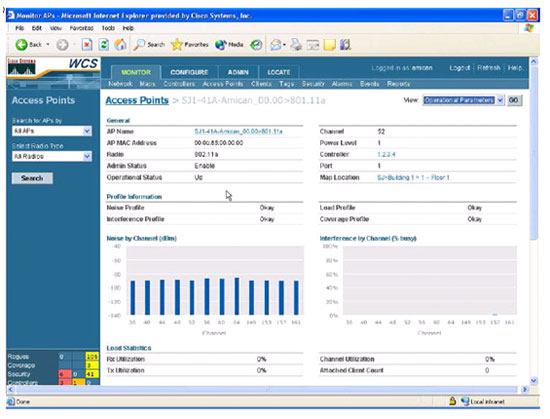Switch to the LOCATE tab
550x419 pixels.
pyautogui.click(x=279, y=72)
